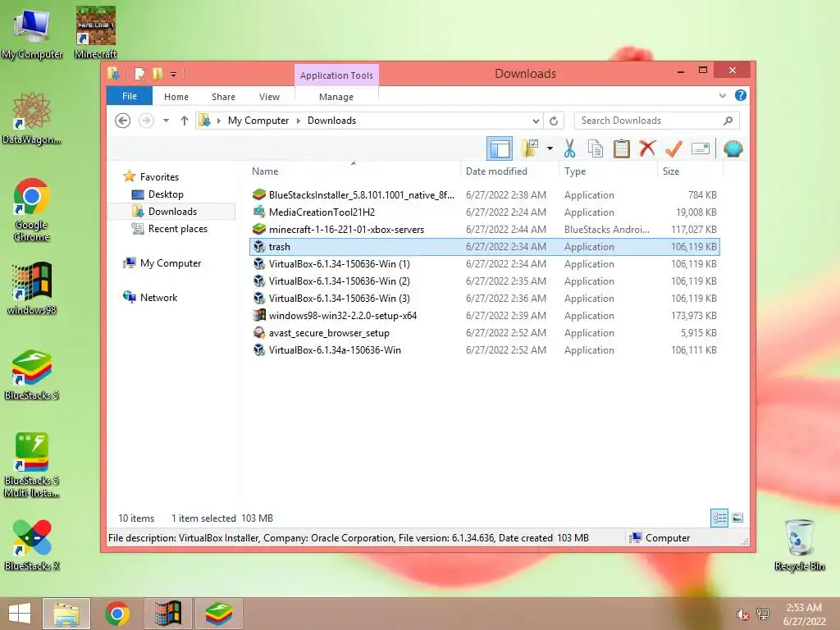
Task: Select VirtualBox-6.1.34-150636-Win (1) file
Action: (484, 263)
